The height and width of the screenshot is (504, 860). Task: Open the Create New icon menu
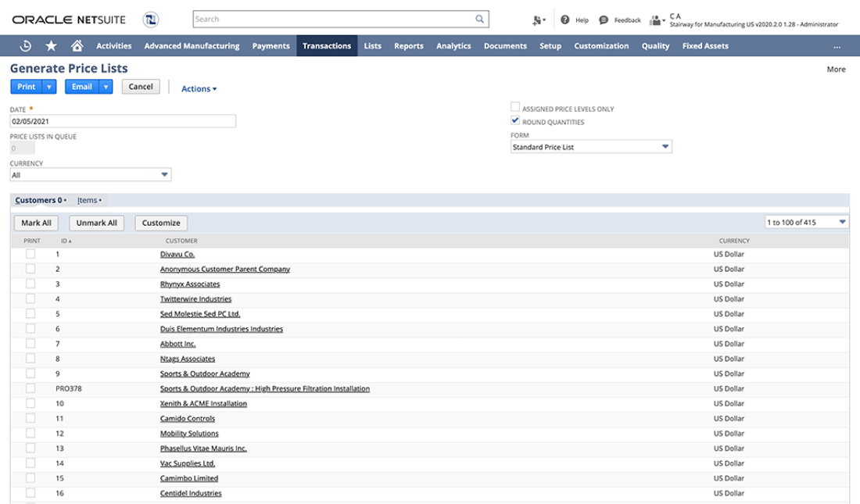pyautogui.click(x=539, y=20)
